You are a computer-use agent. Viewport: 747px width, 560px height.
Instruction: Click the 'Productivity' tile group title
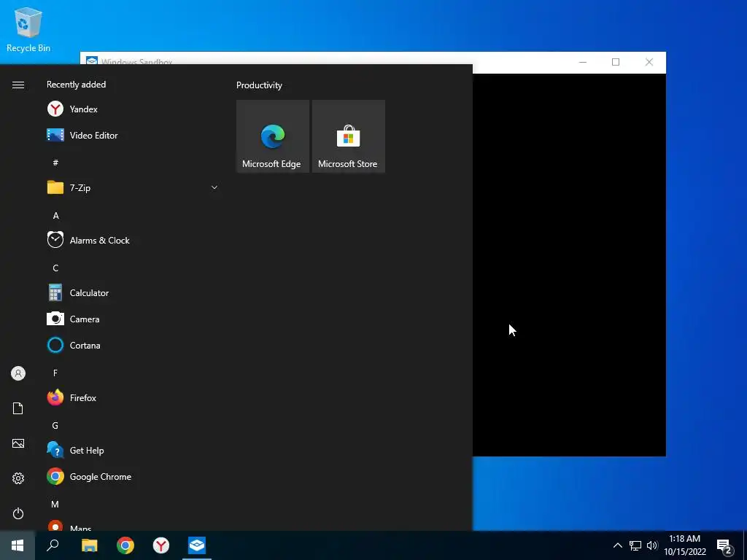259,85
